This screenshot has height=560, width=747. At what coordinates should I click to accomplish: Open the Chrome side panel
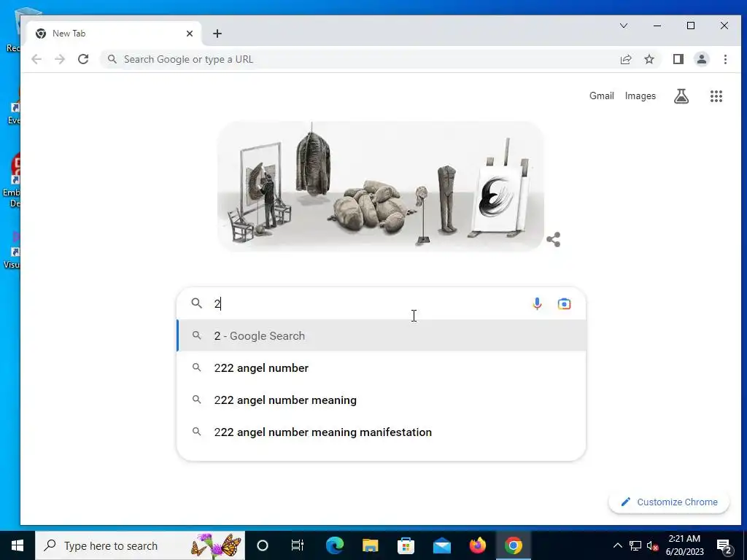(678, 59)
